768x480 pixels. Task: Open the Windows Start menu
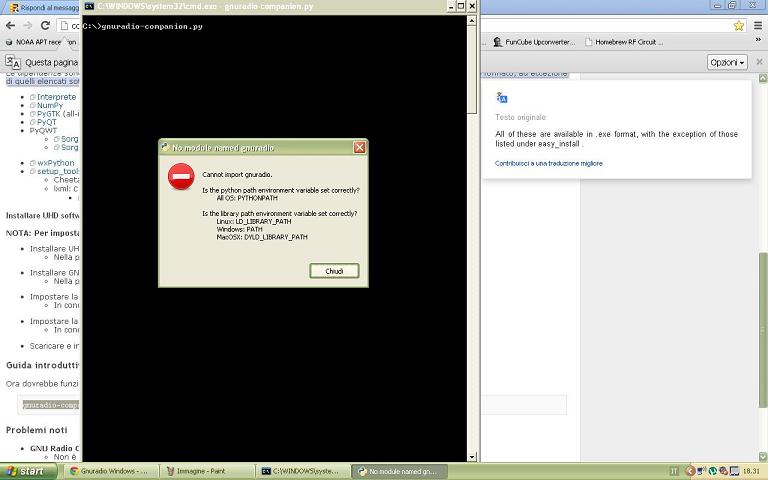pyautogui.click(x=25, y=471)
